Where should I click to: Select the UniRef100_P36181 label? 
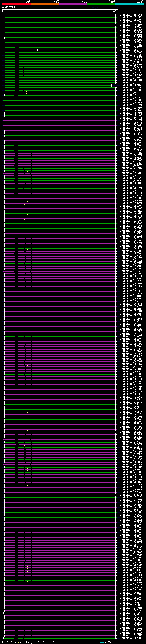(131, 183)
